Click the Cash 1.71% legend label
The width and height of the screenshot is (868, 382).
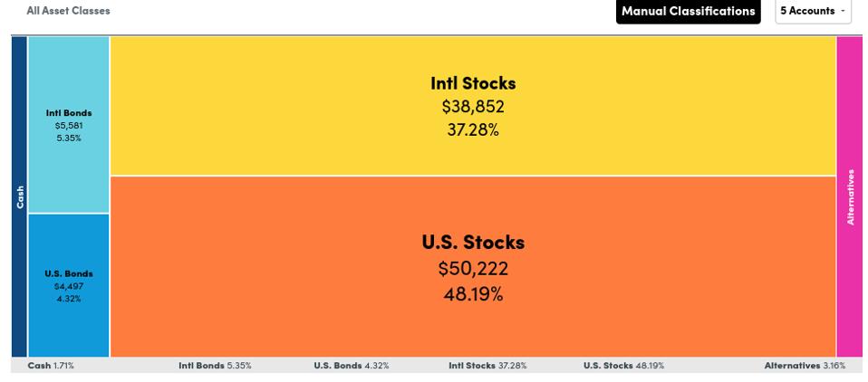click(x=51, y=366)
